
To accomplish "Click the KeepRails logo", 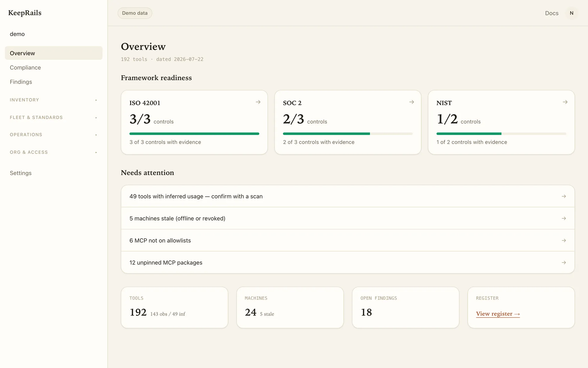I will click(25, 13).
